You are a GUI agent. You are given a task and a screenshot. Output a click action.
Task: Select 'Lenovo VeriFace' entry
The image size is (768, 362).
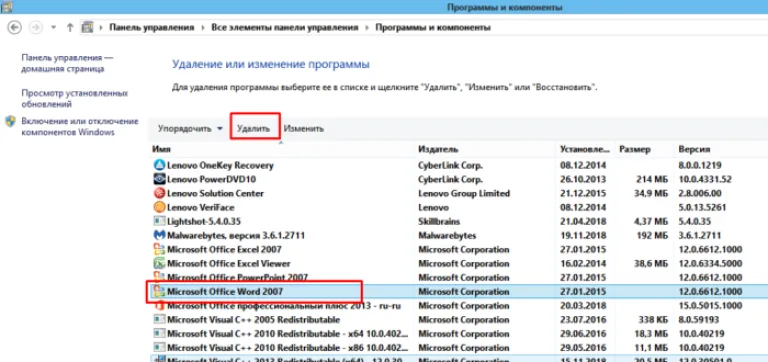[201, 207]
